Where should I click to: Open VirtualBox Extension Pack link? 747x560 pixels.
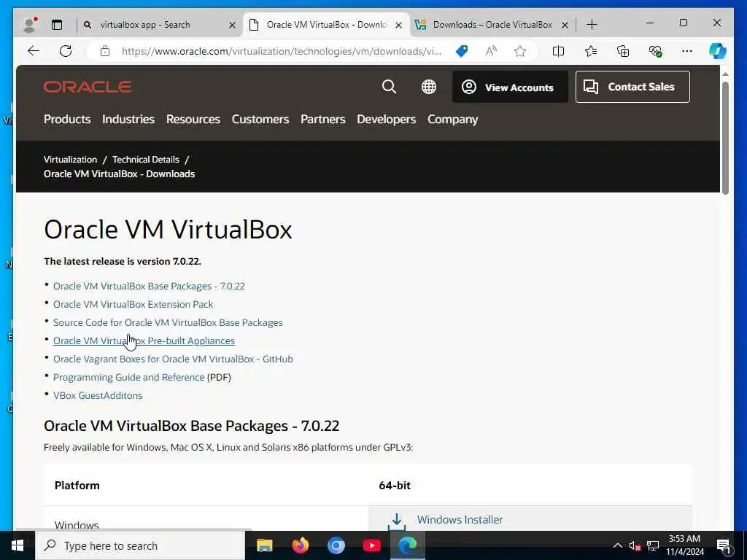(133, 304)
